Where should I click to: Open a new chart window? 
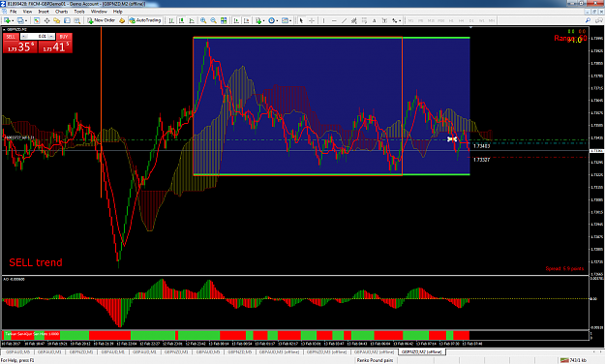click(7, 20)
